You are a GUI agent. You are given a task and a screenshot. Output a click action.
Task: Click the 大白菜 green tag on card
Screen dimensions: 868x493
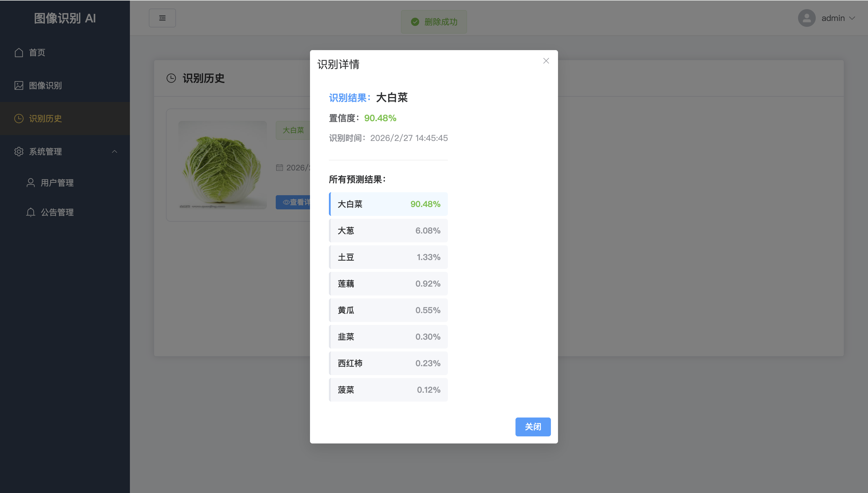tap(293, 130)
